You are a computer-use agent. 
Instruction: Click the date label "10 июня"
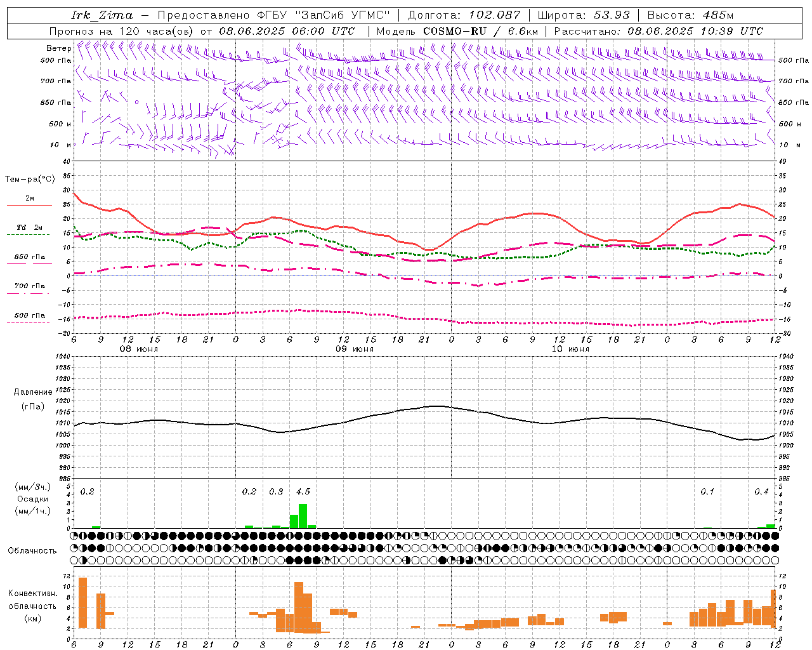(x=570, y=349)
